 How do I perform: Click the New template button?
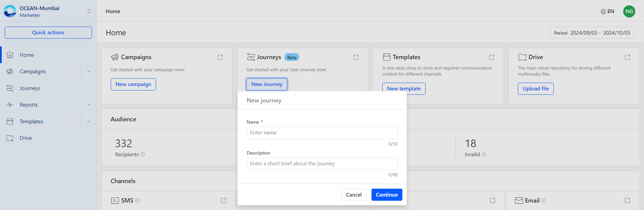tap(404, 89)
